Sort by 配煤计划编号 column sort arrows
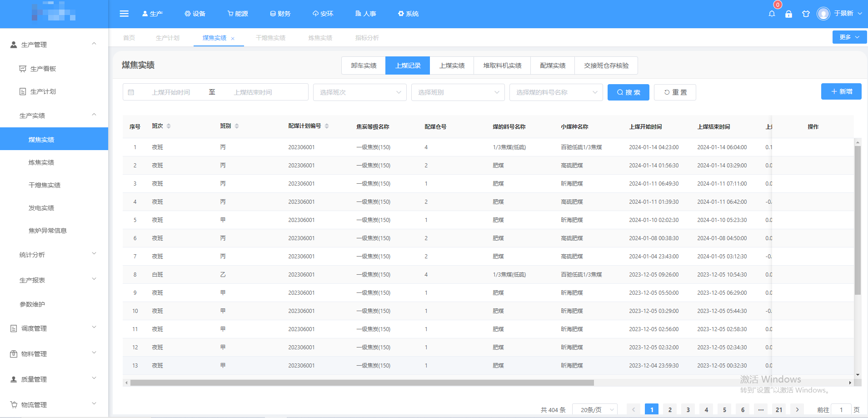 (327, 126)
